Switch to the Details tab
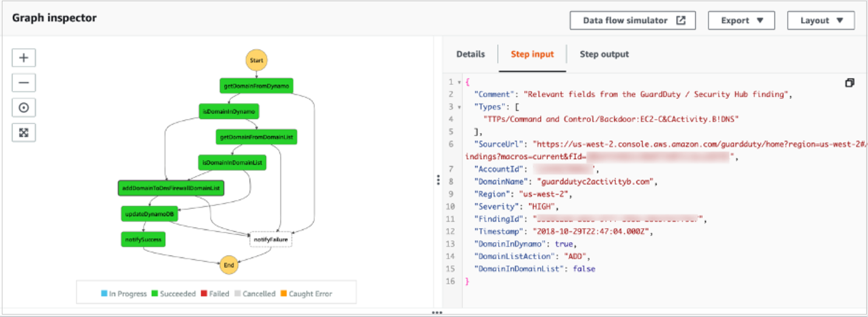Viewport: 868px width, 317px height. pos(471,54)
